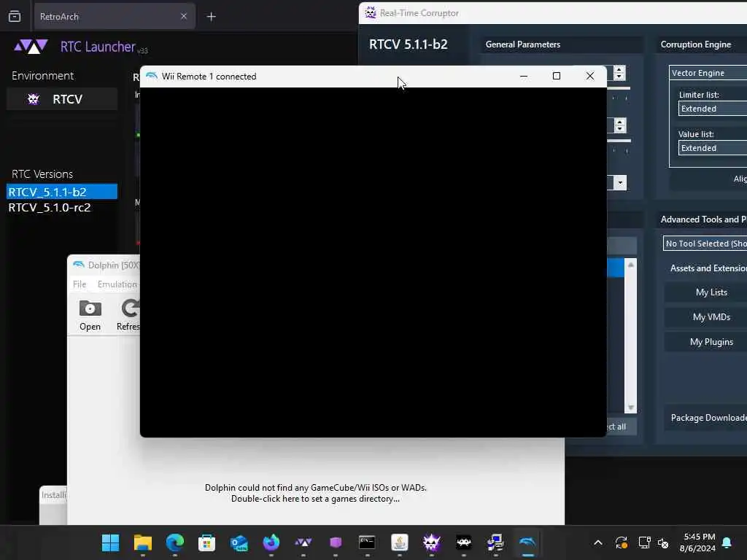747x560 pixels.
Task: Switch to Real-Time Corruptor in the taskbar
Action: [432, 542]
